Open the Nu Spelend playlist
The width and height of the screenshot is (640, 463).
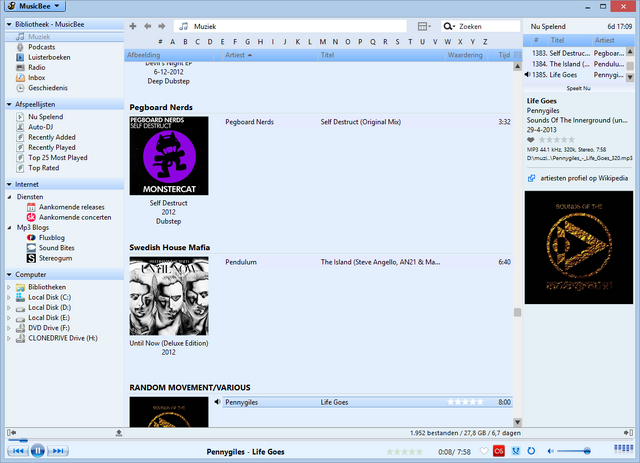click(45, 117)
